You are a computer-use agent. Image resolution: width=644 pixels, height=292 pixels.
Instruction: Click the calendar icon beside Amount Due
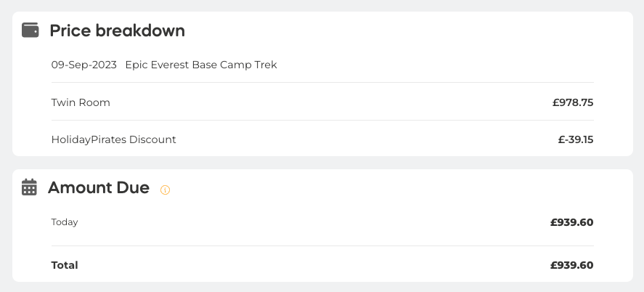[29, 187]
